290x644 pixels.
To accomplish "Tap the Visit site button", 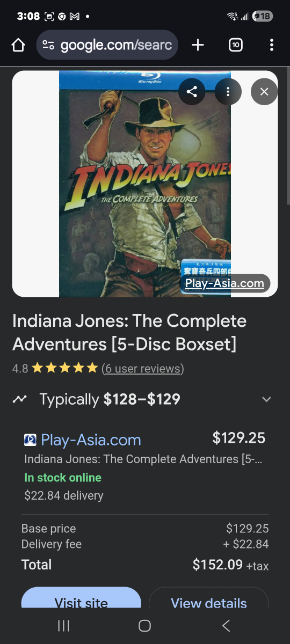I will [x=81, y=598].
